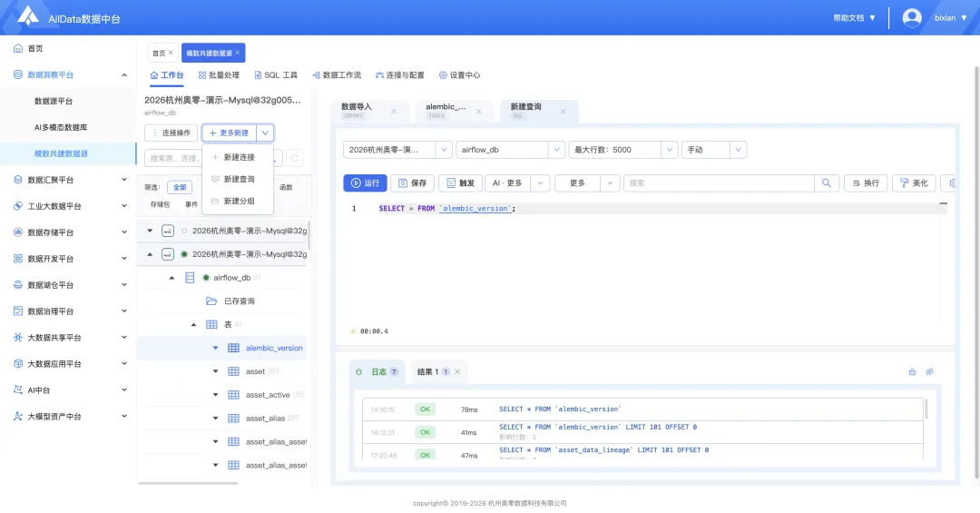Click the editor 搜索 input field

tap(720, 183)
